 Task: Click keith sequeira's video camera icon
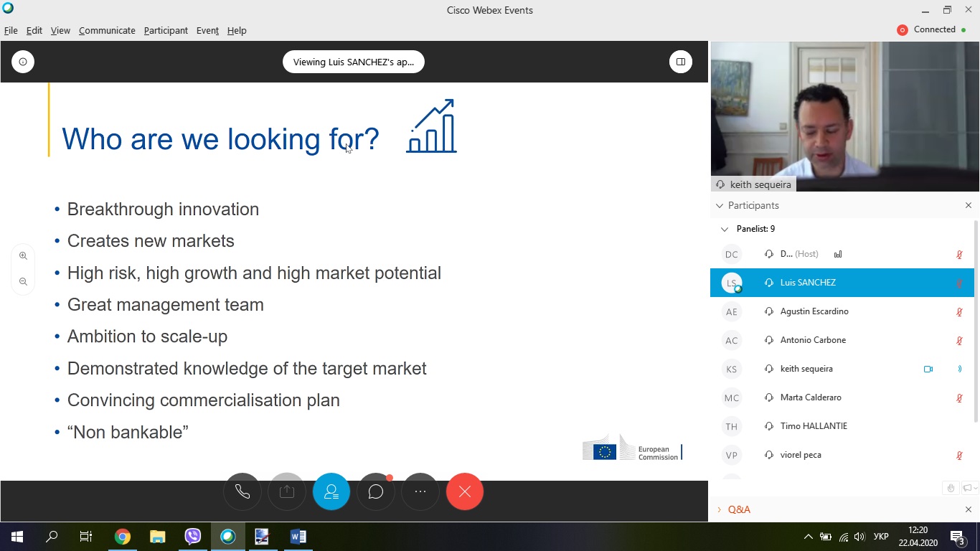tap(928, 369)
